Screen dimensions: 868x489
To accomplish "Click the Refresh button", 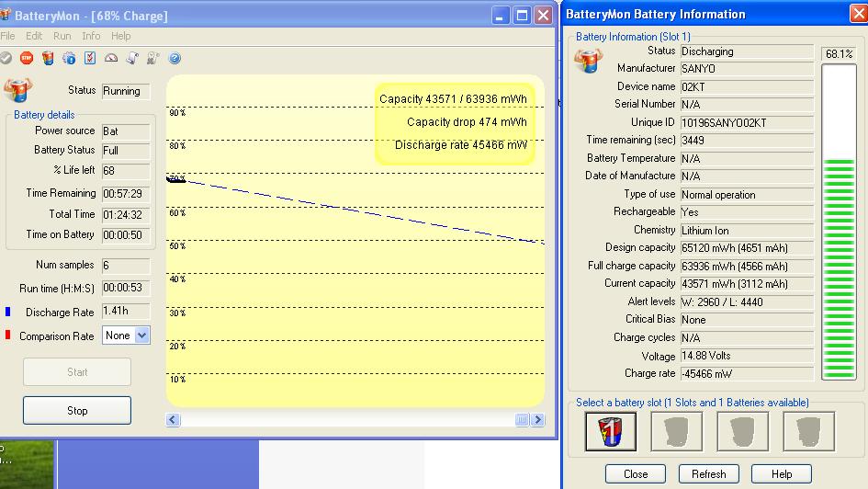I will (x=708, y=474).
